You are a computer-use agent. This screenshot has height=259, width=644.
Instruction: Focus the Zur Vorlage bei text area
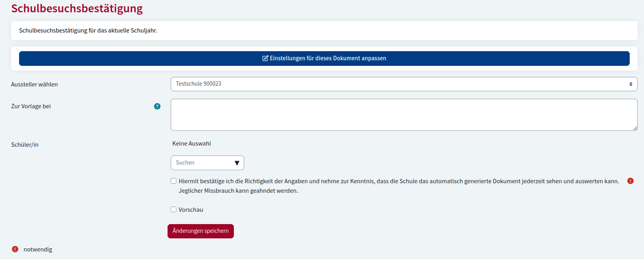click(x=403, y=115)
